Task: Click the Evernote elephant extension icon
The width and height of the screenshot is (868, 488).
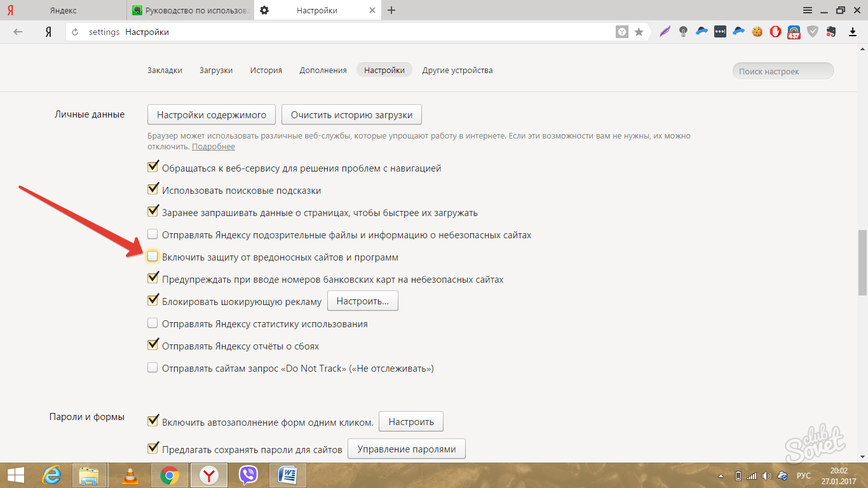Action: tap(831, 32)
